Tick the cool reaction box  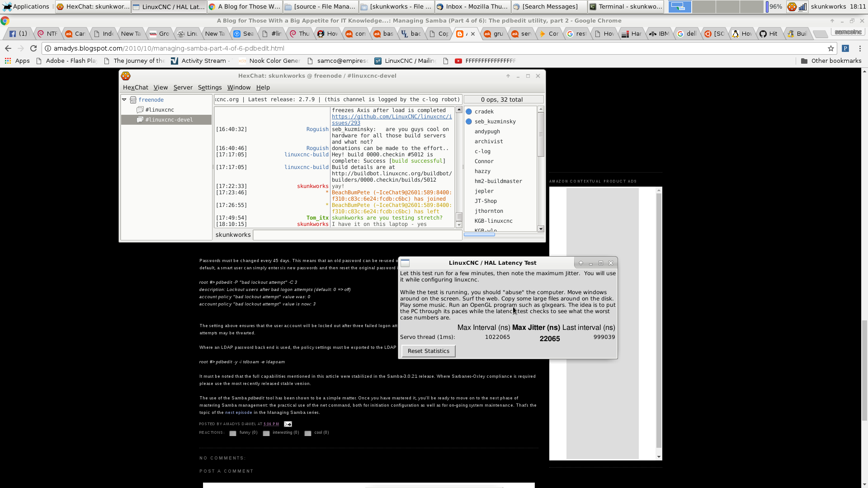point(308,433)
